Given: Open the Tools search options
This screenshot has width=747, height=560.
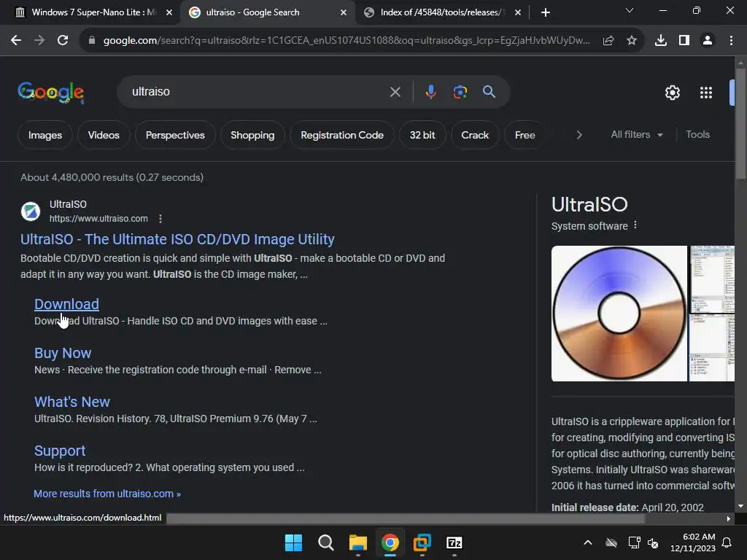Looking at the screenshot, I should point(697,135).
